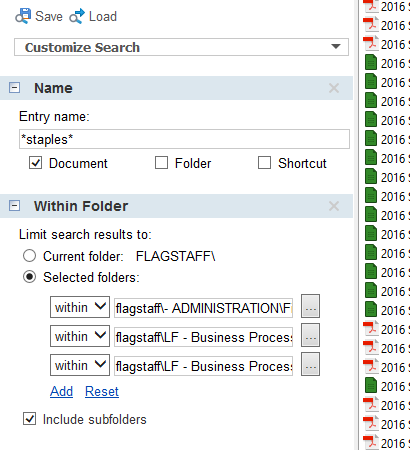
Task: Select the Current folder radio button
Action: point(29,256)
